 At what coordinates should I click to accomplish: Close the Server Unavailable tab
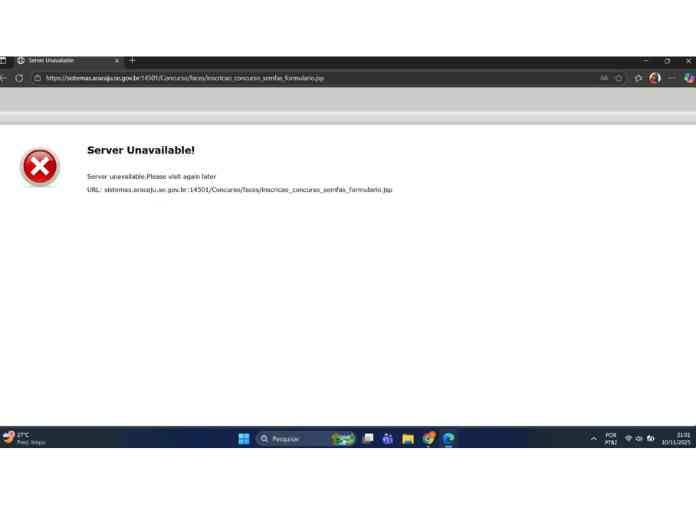pyautogui.click(x=116, y=61)
